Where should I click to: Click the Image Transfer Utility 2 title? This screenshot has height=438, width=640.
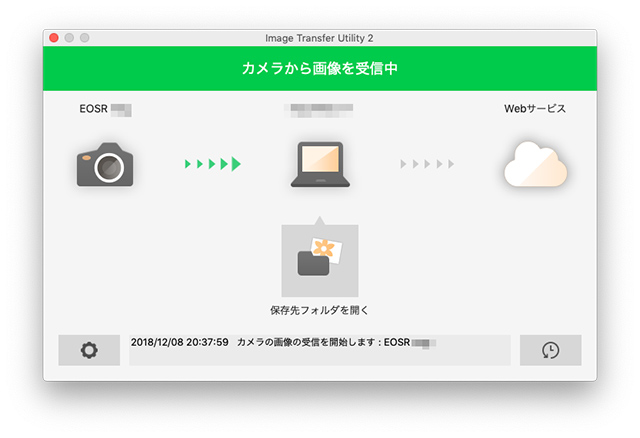tap(319, 38)
